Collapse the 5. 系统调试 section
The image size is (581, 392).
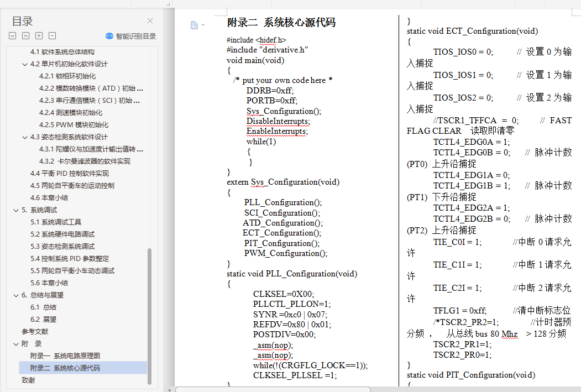[16, 211]
